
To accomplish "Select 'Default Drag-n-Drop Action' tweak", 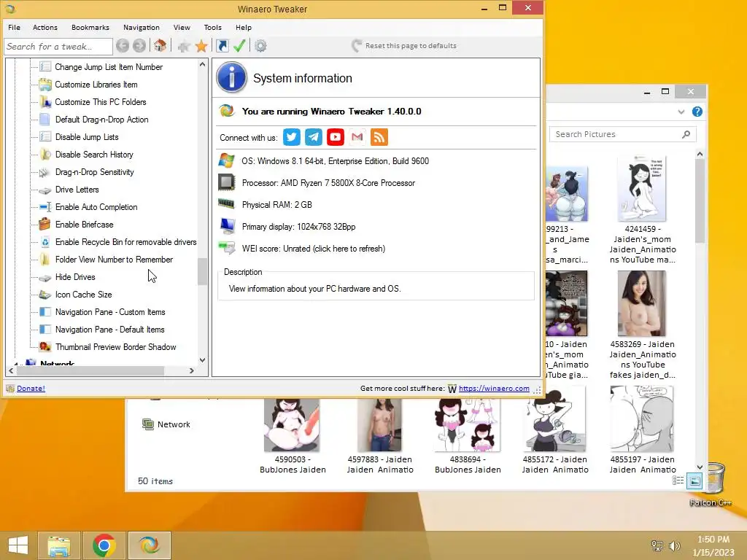I will coord(102,120).
